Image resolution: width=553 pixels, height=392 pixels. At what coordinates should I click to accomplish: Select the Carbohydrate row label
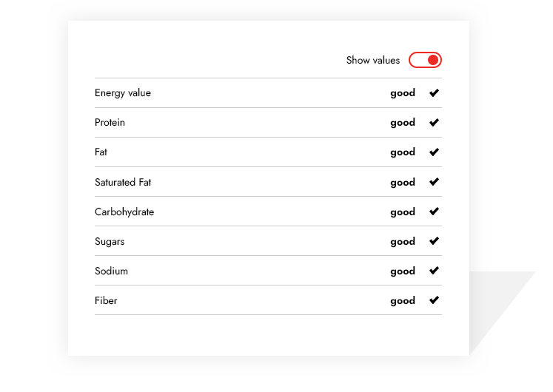pyautogui.click(x=124, y=212)
